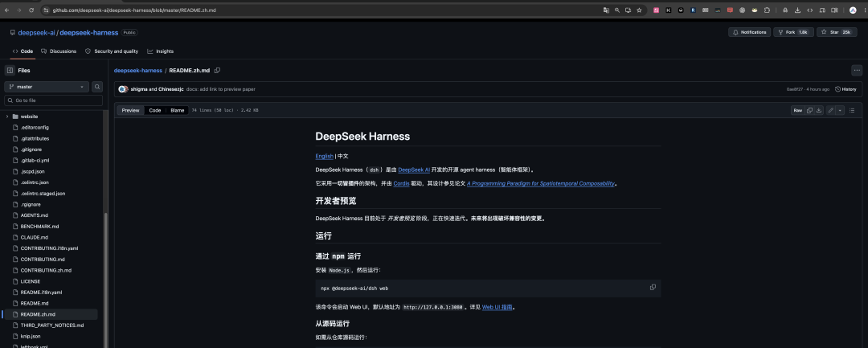Click the zoom magnifier icon in address bar
Viewport: 868px width, 348px height.
coord(617,10)
